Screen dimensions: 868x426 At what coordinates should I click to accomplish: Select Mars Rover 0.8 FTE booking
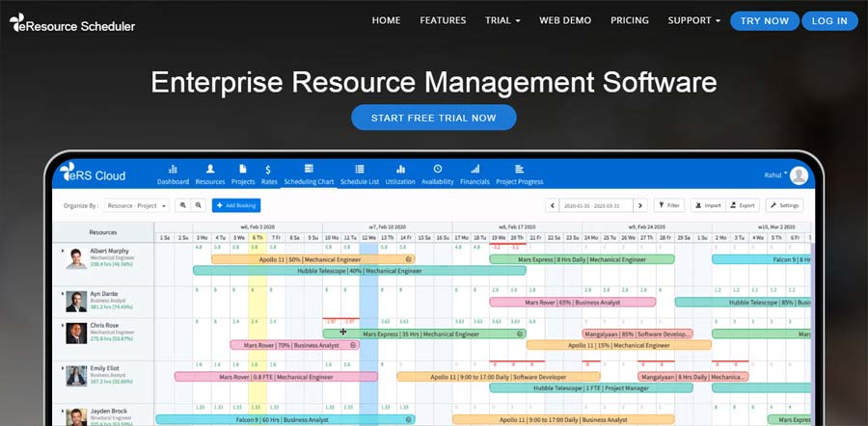point(276,377)
